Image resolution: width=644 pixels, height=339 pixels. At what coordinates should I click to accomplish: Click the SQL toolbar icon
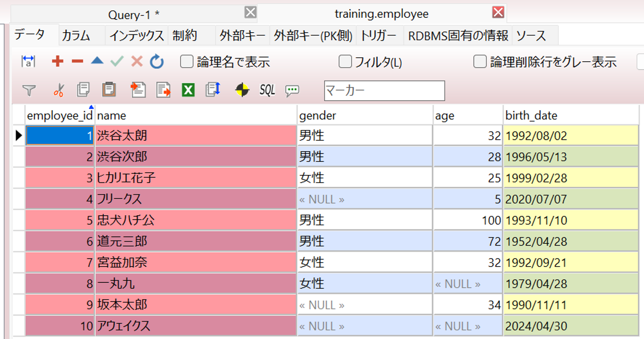pos(267,90)
